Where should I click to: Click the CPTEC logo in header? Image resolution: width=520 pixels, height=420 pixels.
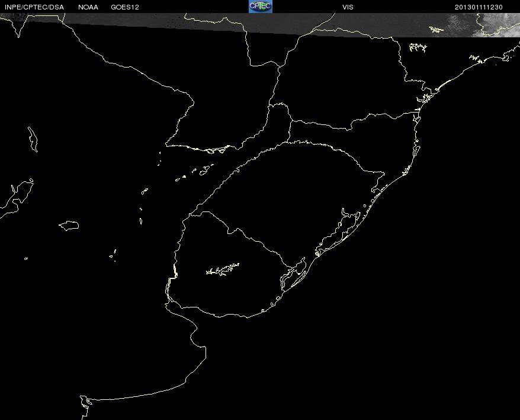click(x=260, y=6)
